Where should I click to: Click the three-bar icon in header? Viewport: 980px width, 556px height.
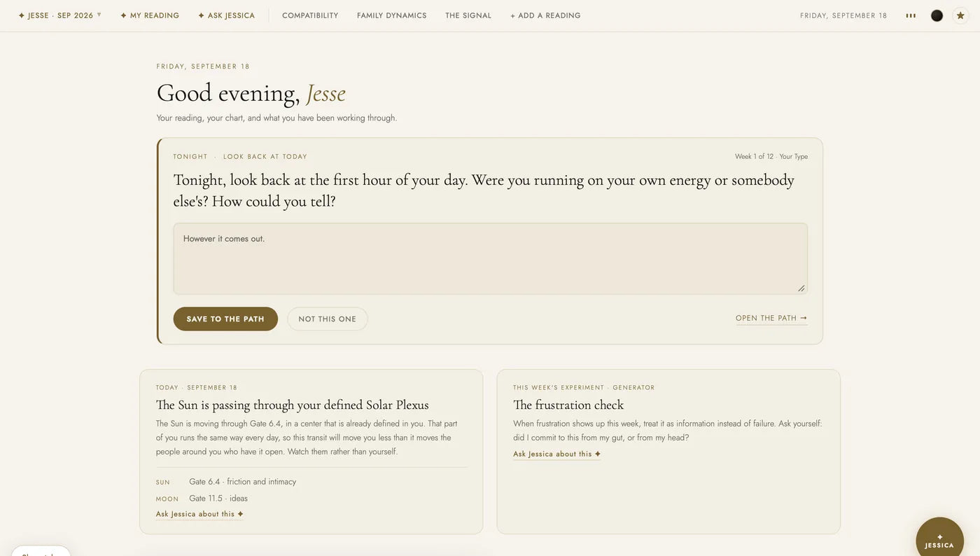tap(911, 15)
